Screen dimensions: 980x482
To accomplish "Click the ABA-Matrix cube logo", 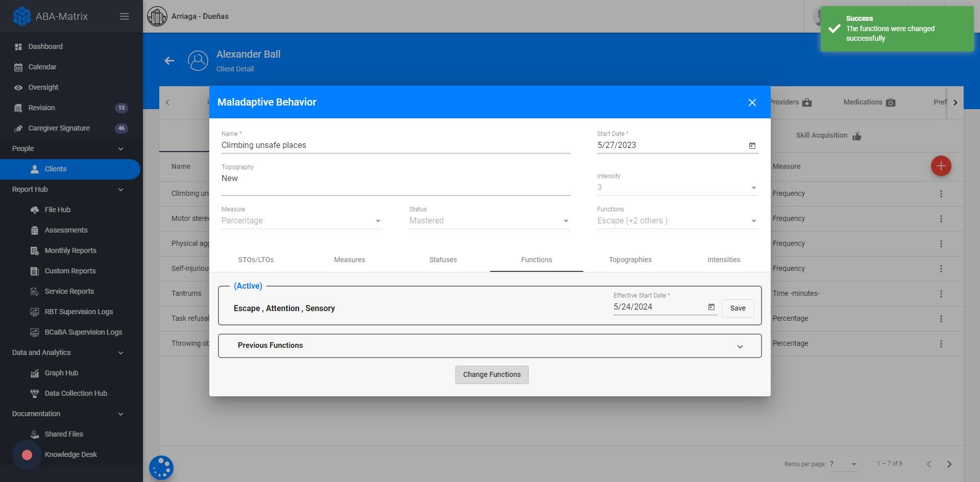I will pos(21,16).
